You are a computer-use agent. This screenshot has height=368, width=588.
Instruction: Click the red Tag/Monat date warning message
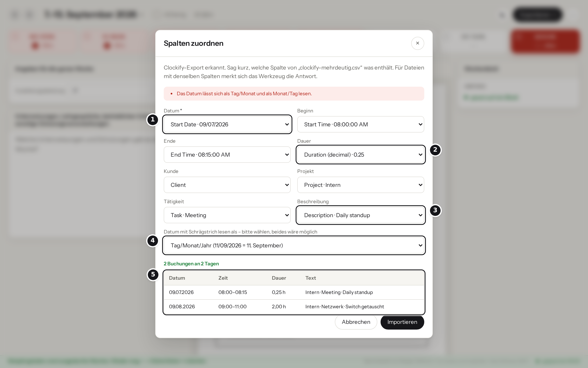294,94
